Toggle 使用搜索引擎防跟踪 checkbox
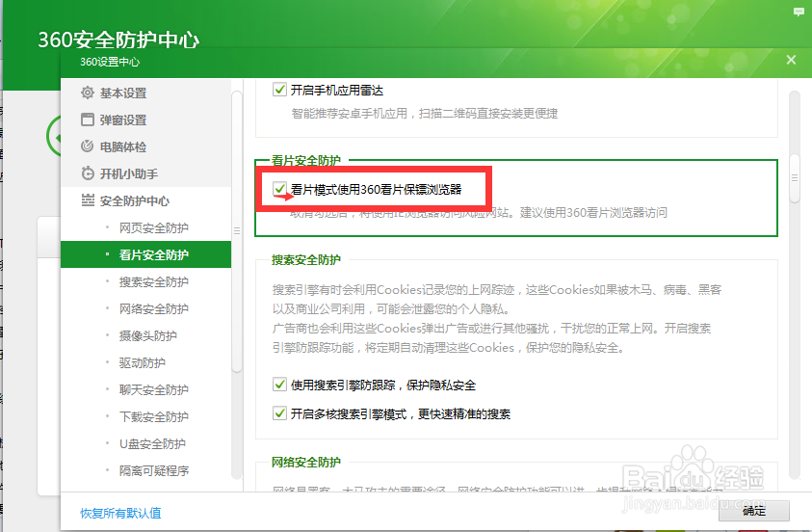The width and height of the screenshot is (812, 532). [x=279, y=385]
